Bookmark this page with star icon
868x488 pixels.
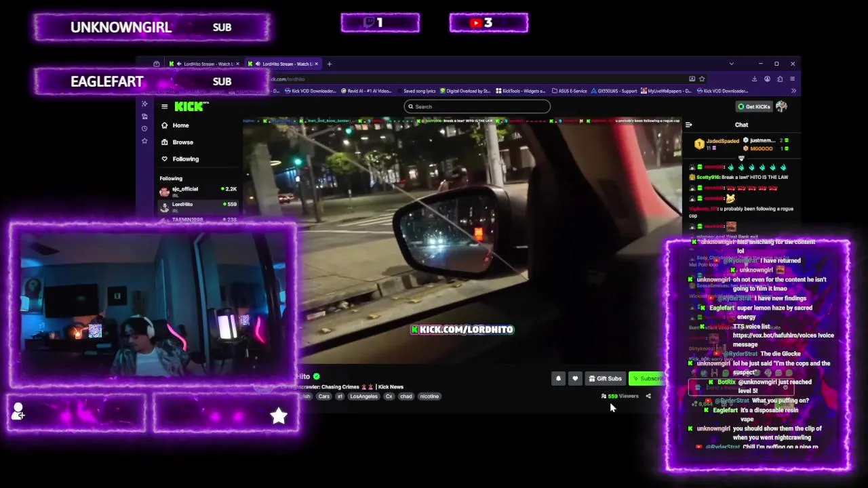point(702,79)
